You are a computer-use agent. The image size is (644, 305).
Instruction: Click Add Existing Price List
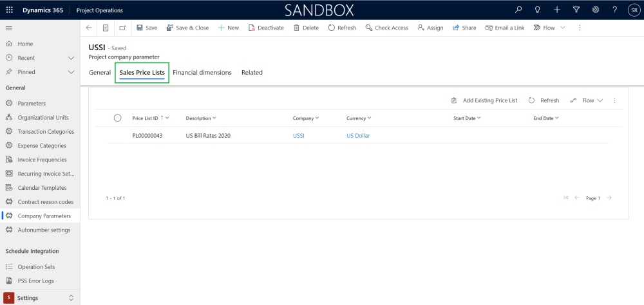[x=484, y=100]
